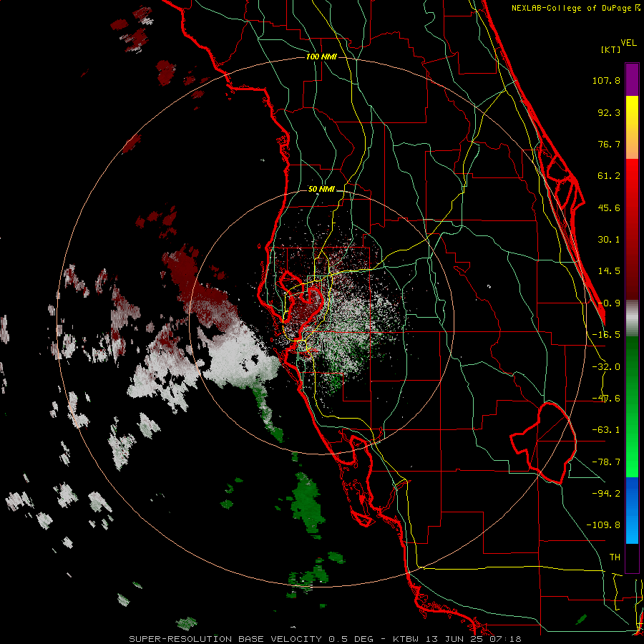Click the blue segment of velocity color bar
The height and width of the screenshot is (644, 644).
click(632, 510)
